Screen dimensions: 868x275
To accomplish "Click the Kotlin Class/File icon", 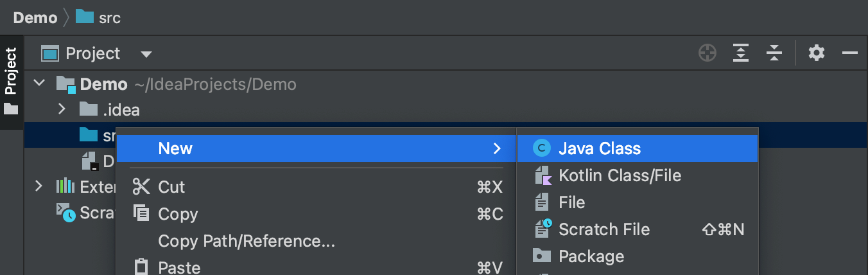I will tap(542, 175).
